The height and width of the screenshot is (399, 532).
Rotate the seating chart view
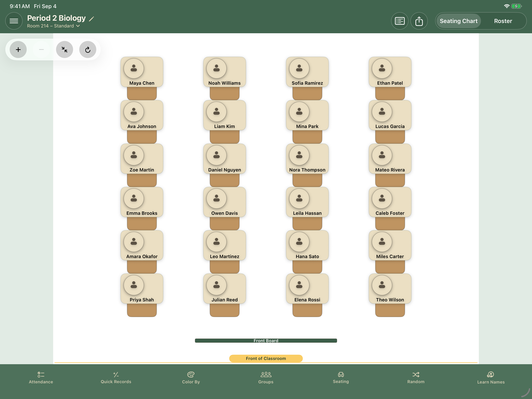(88, 49)
